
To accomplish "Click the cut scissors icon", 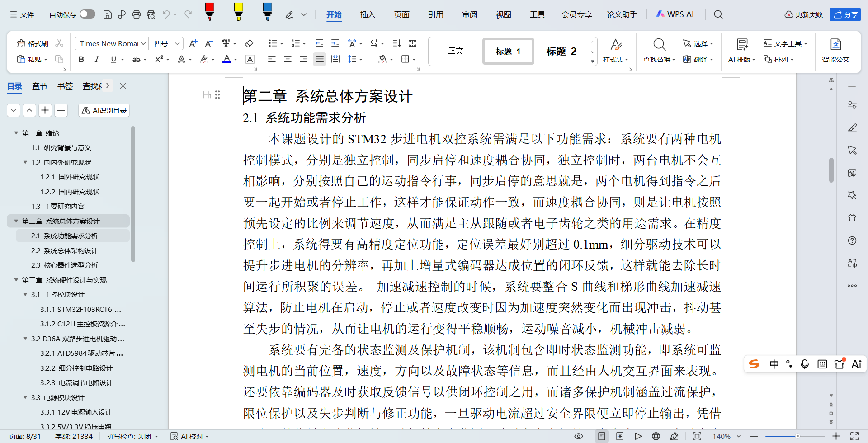I will pos(59,43).
